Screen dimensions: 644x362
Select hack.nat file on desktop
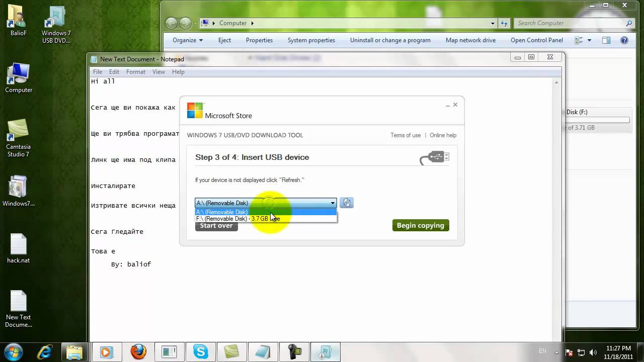tap(19, 248)
